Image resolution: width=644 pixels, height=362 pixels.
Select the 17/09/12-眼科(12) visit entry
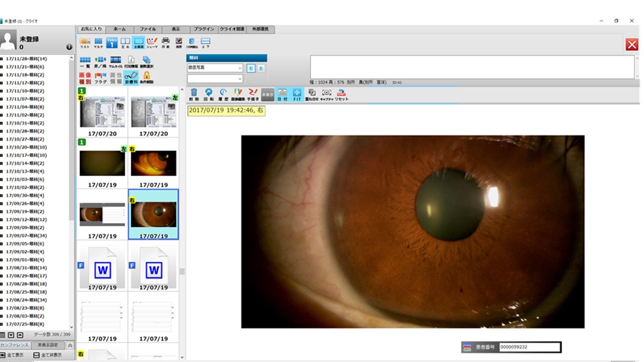[x=26, y=220]
